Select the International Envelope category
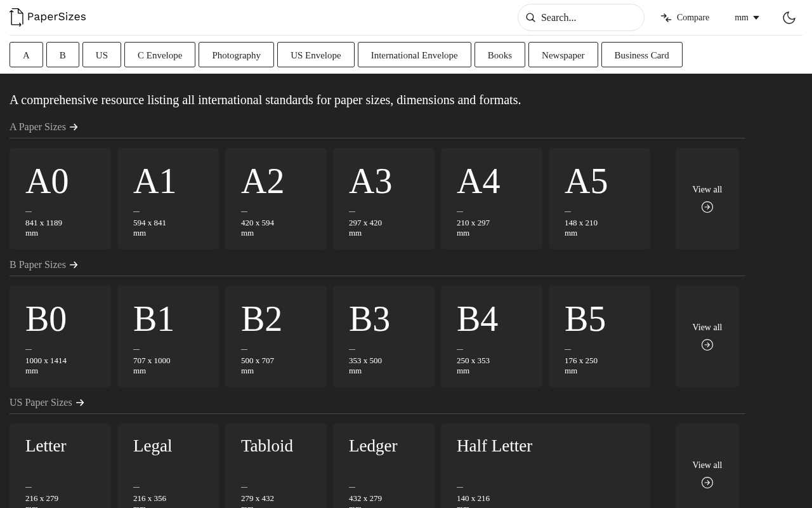The image size is (812, 508). click(414, 55)
